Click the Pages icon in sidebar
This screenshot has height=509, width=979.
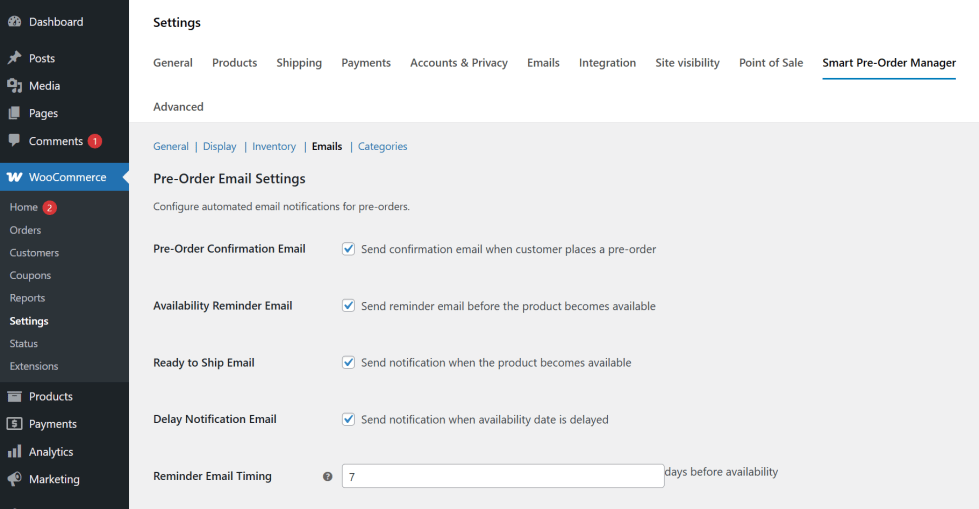click(x=14, y=114)
